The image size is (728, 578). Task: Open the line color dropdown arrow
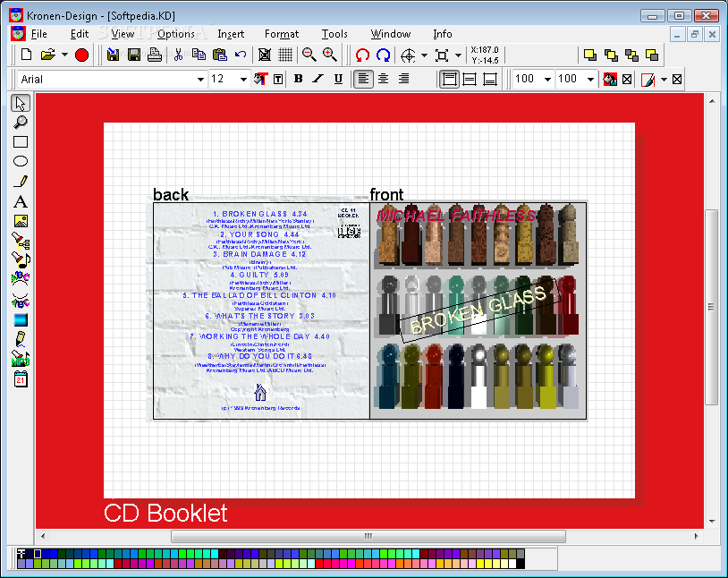[x=664, y=80]
